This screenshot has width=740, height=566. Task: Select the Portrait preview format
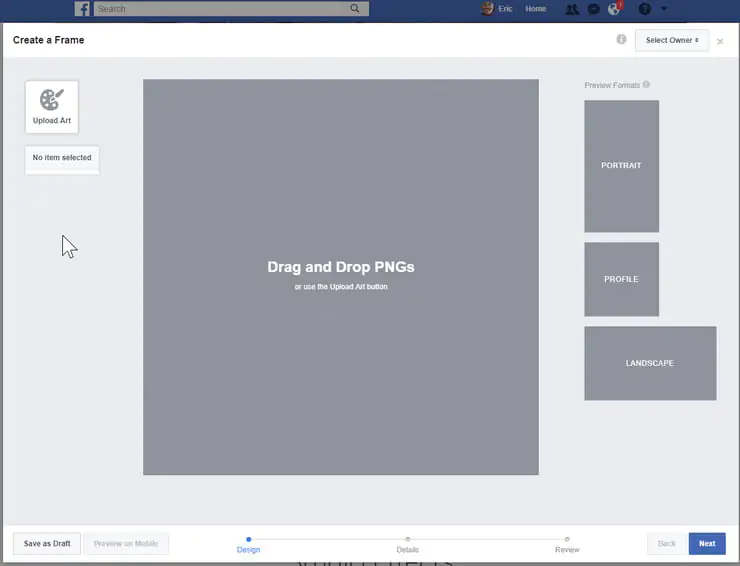click(622, 166)
